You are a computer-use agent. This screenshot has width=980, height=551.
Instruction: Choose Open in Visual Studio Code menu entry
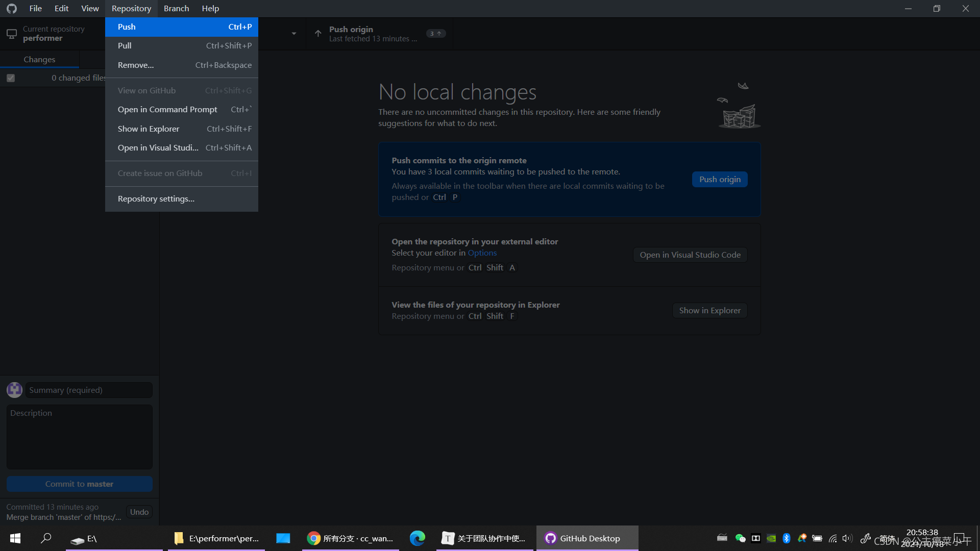[x=182, y=148]
